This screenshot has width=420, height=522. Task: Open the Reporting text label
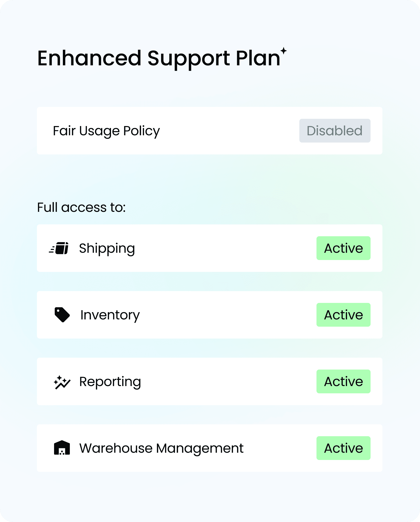click(x=110, y=382)
